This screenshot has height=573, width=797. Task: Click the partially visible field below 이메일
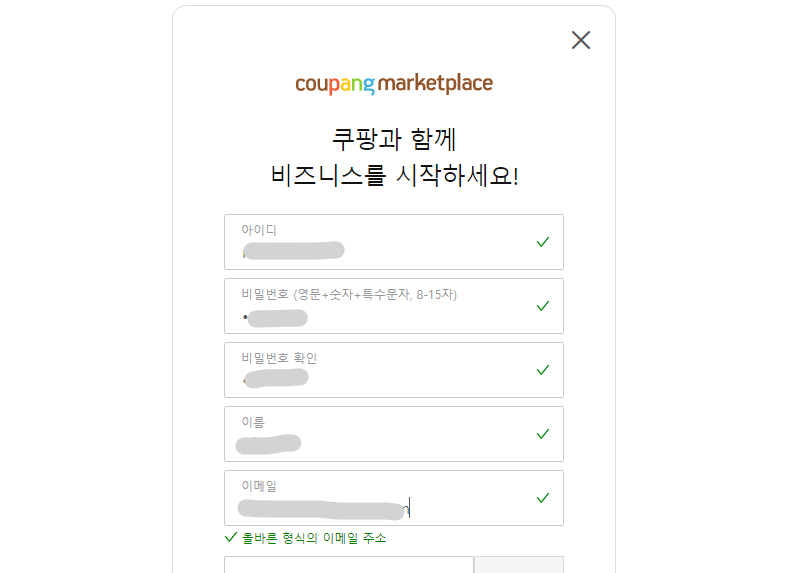point(348,565)
